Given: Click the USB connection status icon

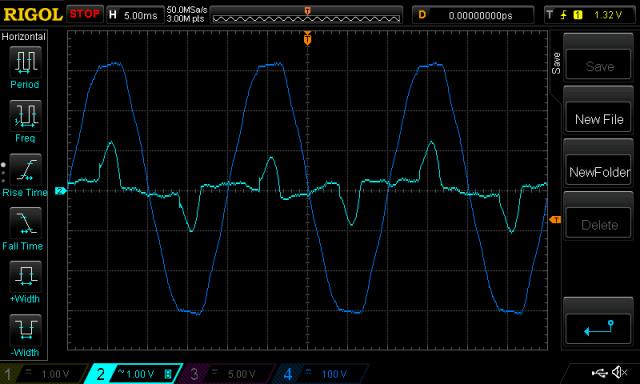Looking at the screenshot, I should (x=600, y=373).
